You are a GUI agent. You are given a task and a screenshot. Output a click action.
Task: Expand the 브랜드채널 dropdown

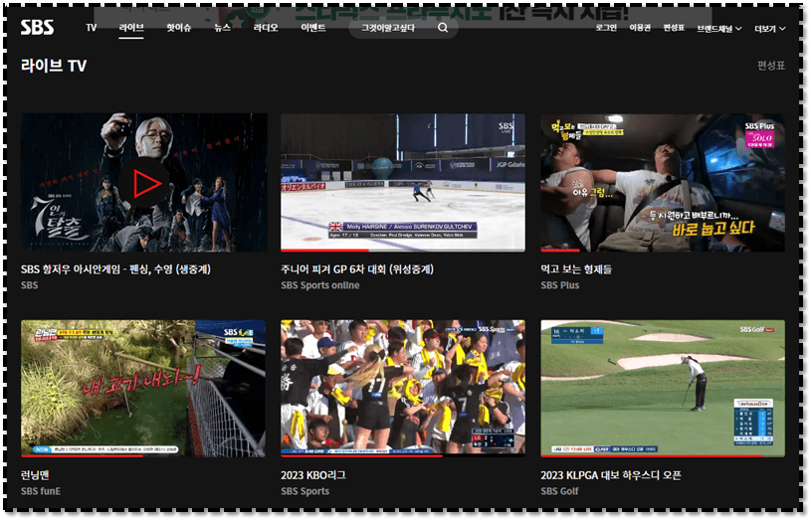pos(719,29)
